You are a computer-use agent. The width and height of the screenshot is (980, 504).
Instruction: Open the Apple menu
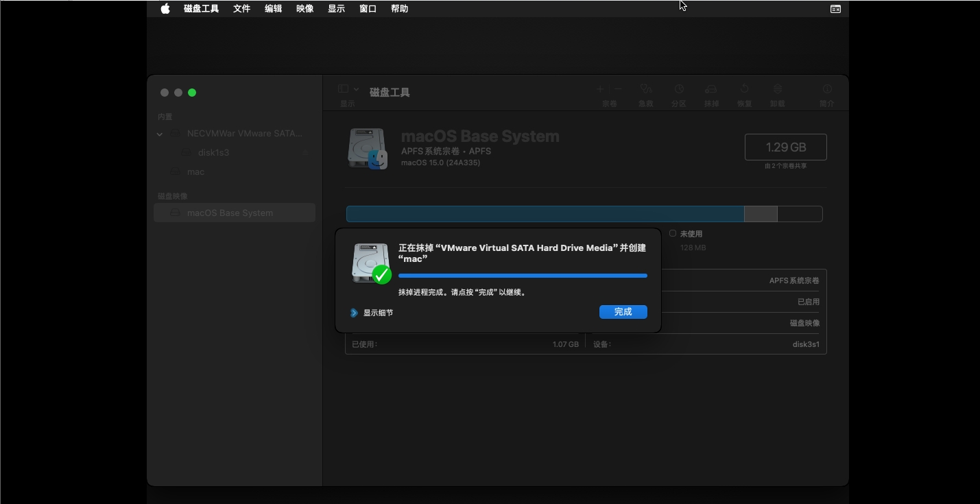click(x=165, y=9)
